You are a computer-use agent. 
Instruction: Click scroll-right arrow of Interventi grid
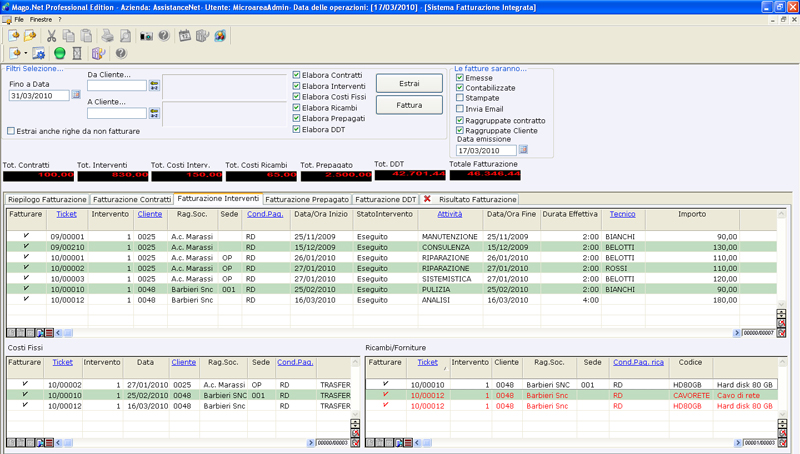(x=736, y=333)
